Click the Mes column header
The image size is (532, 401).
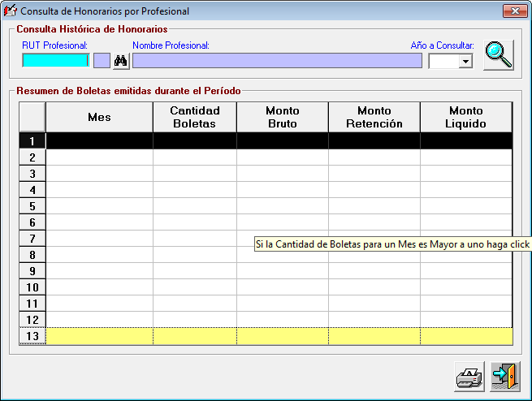99,117
